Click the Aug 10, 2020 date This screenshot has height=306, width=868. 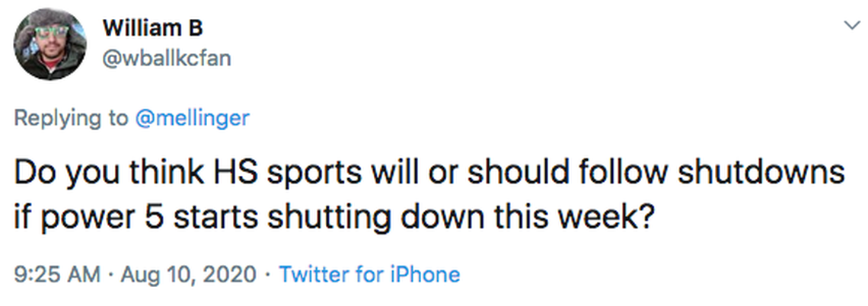click(190, 274)
